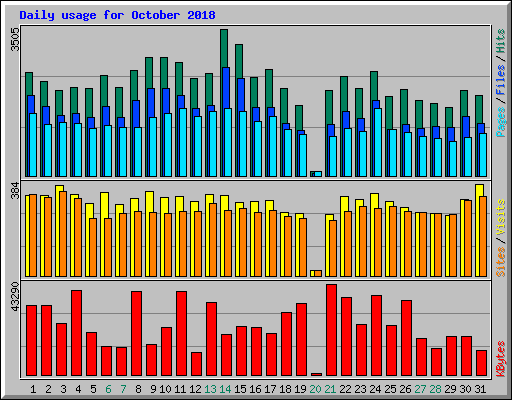
Task: Click the tallest green Hits bar, day 14
Action: pos(224,48)
